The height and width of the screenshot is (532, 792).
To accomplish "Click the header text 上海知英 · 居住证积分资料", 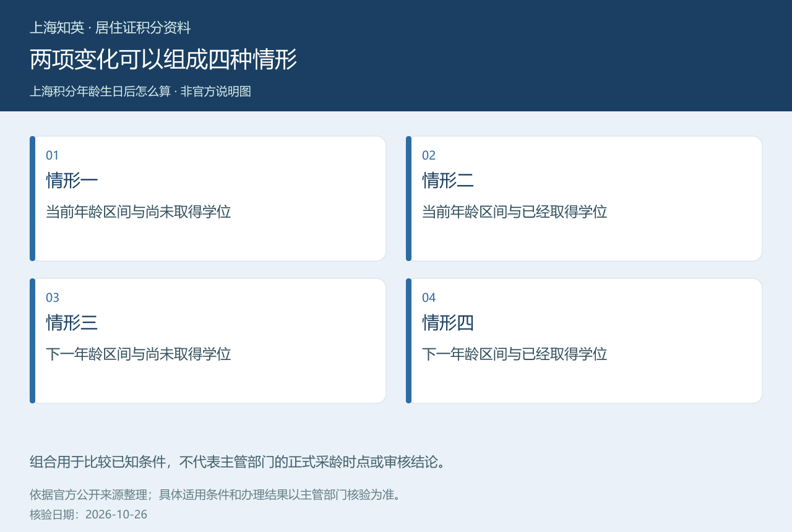I will [110, 28].
